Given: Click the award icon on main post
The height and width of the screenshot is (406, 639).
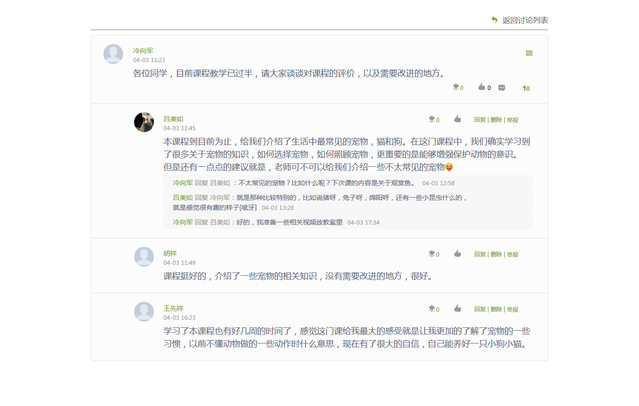Looking at the screenshot, I should pyautogui.click(x=457, y=87).
